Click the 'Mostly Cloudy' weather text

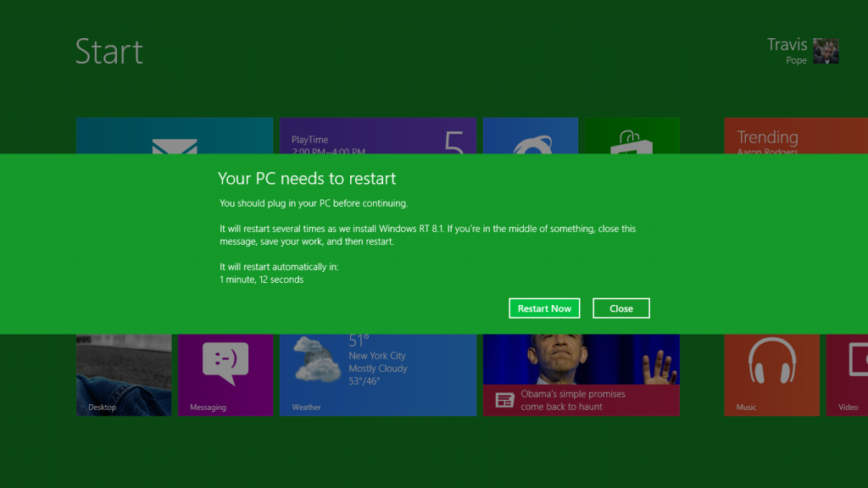tap(377, 369)
